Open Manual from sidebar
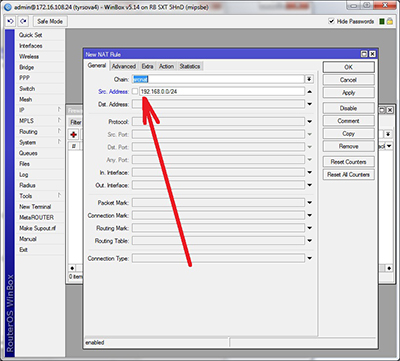 pyautogui.click(x=40, y=239)
